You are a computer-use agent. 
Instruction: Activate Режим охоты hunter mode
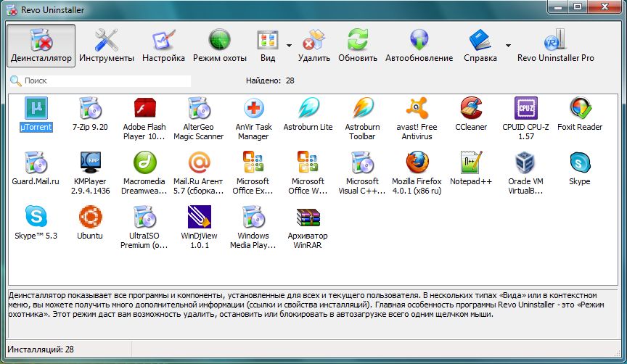pyautogui.click(x=220, y=46)
